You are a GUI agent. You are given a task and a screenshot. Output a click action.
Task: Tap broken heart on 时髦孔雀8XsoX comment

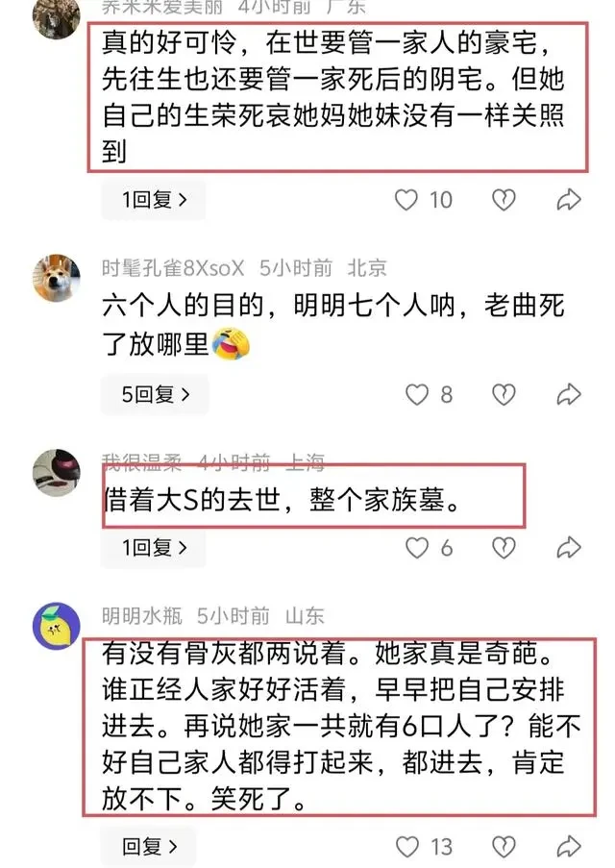click(504, 395)
